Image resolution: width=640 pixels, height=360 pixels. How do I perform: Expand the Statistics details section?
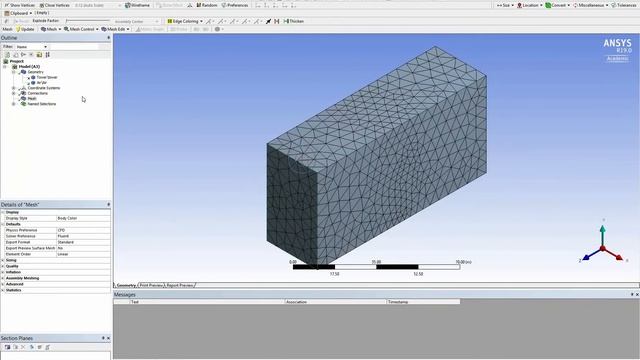point(3,290)
